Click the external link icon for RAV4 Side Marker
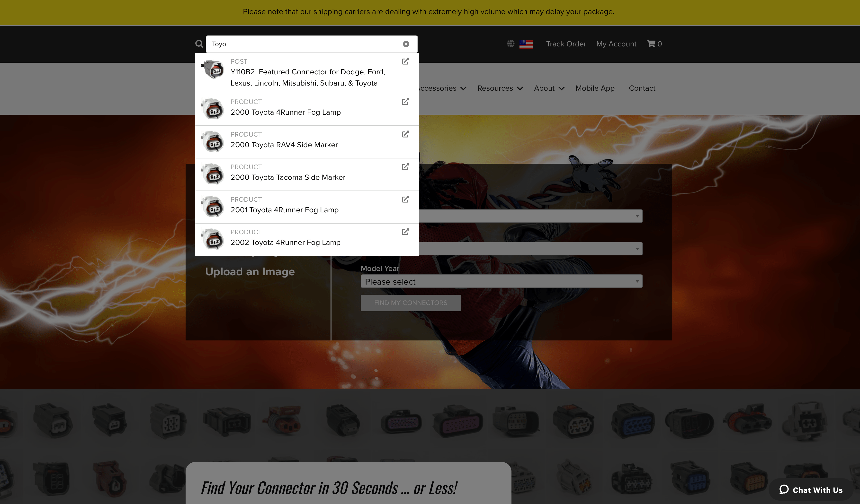The height and width of the screenshot is (504, 860). [406, 134]
